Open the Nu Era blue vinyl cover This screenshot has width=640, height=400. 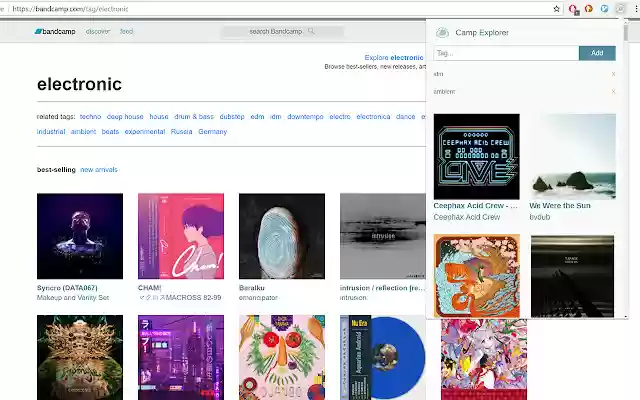pyautogui.click(x=382, y=358)
